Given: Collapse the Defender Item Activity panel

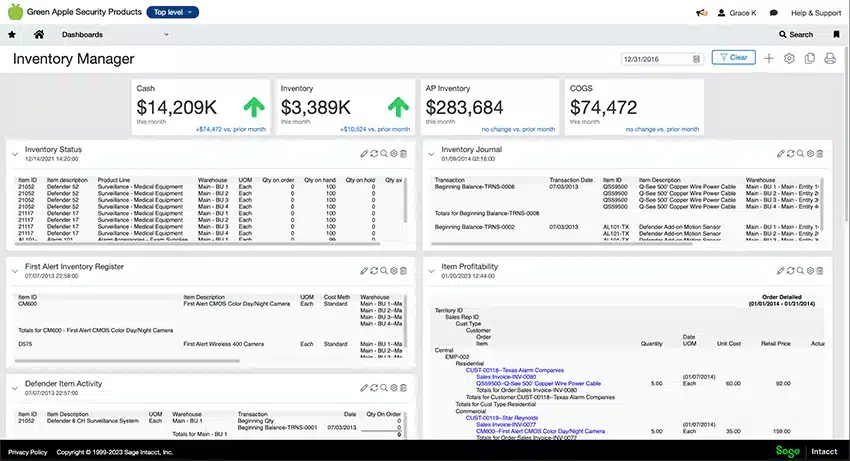Looking at the screenshot, I should [x=15, y=388].
